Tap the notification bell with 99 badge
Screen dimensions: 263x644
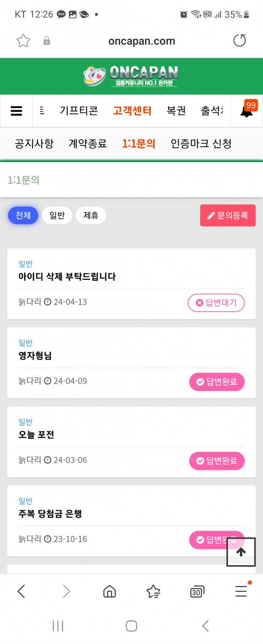pyautogui.click(x=247, y=111)
